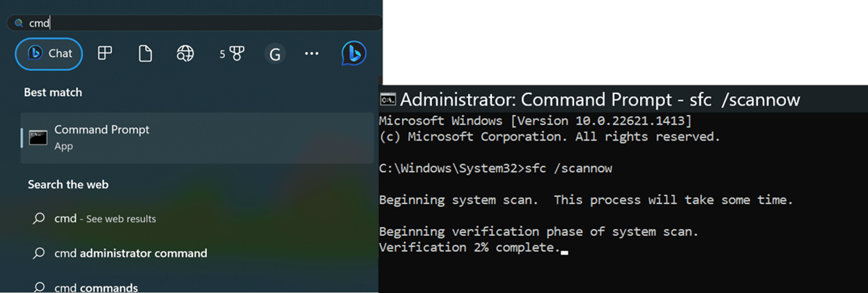Select the Documents filter icon
This screenshot has height=293, width=868.
click(x=145, y=54)
